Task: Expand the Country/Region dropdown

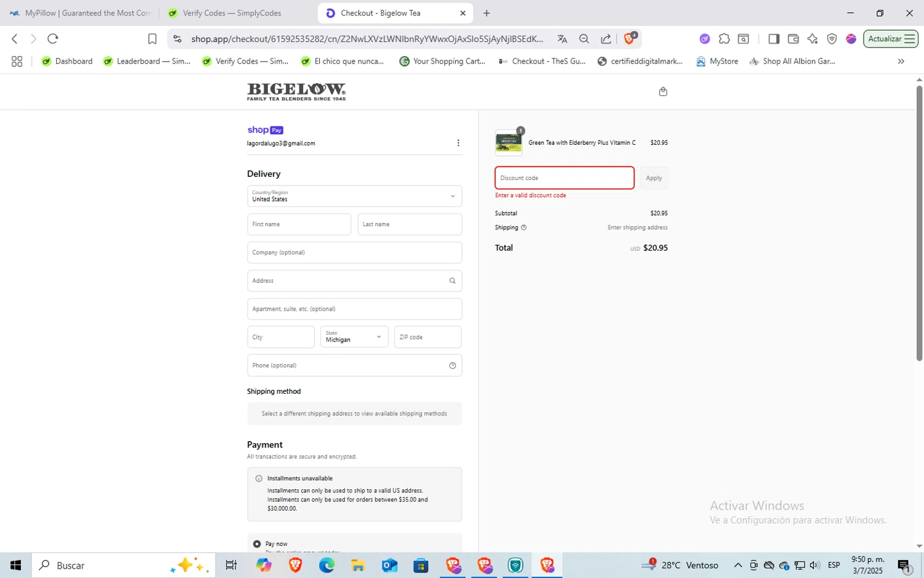Action: click(x=354, y=196)
